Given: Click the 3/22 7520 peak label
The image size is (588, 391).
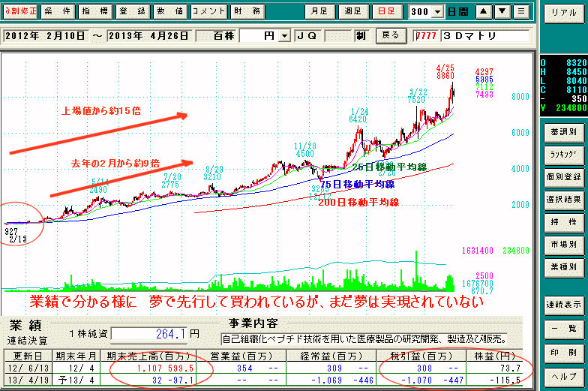Looking at the screenshot, I should coord(417,96).
